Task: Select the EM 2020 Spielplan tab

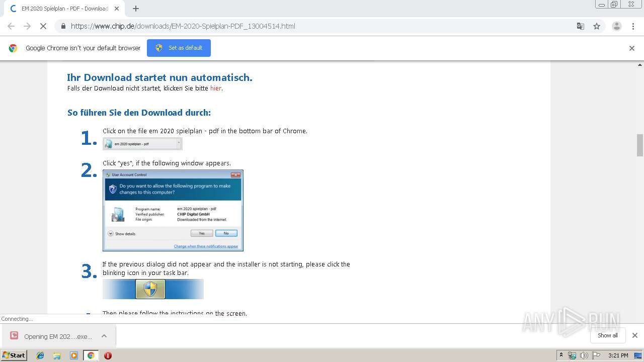Action: (x=64, y=9)
